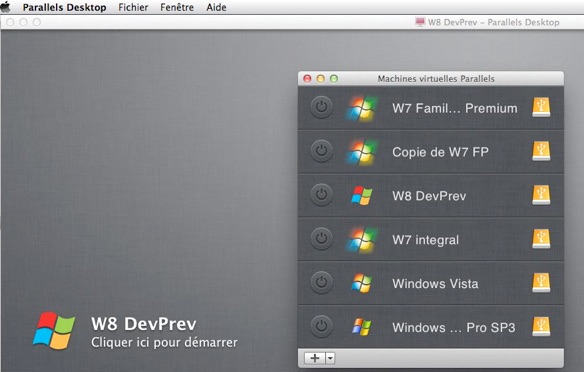Open USB drive icon for W7 Famil... Premium
The image size is (584, 372).
541,107
